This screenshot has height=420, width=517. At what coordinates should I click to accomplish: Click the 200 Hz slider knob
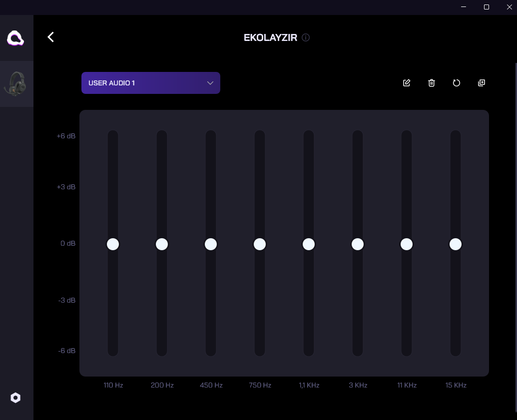[x=161, y=244]
